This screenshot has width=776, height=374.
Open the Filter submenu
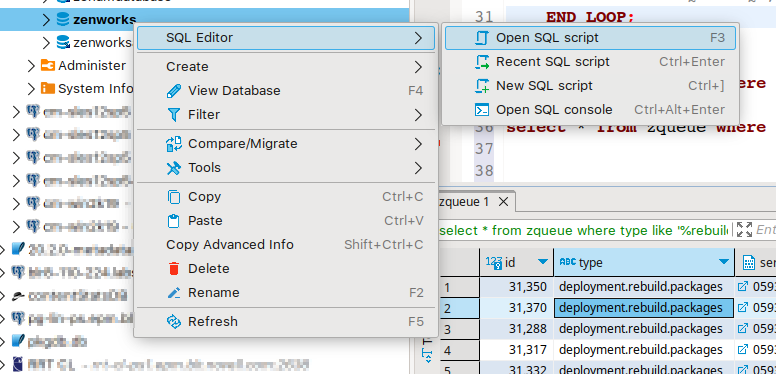(x=286, y=115)
